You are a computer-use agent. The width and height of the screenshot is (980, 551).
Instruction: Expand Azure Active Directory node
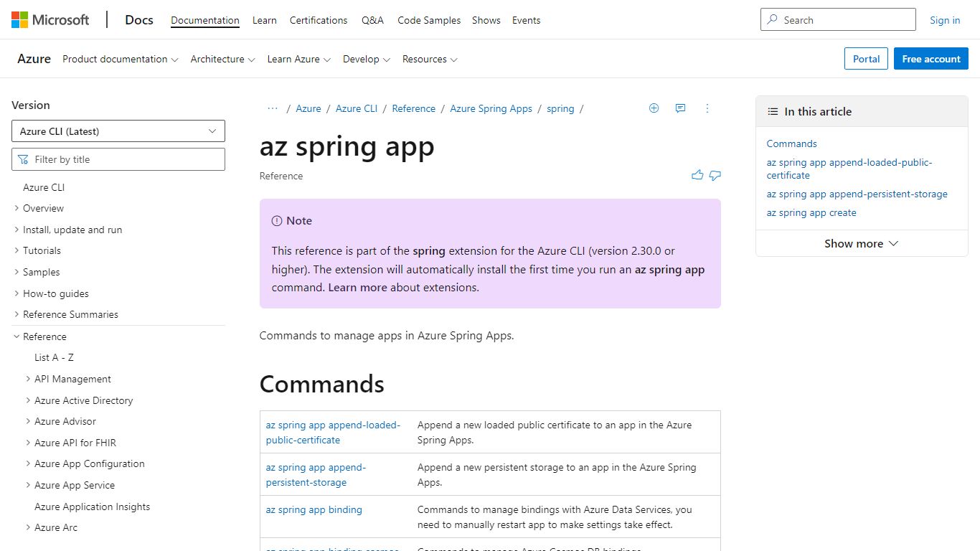point(28,400)
